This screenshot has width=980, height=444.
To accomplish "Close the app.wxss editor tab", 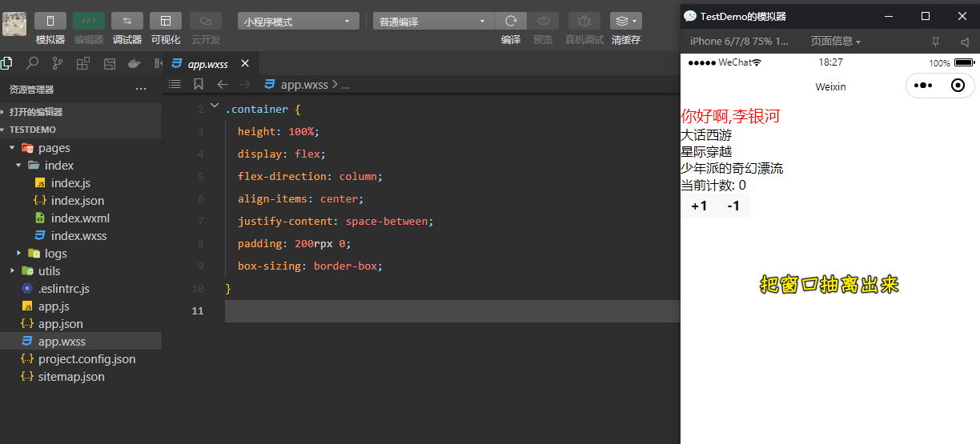I will click(245, 64).
